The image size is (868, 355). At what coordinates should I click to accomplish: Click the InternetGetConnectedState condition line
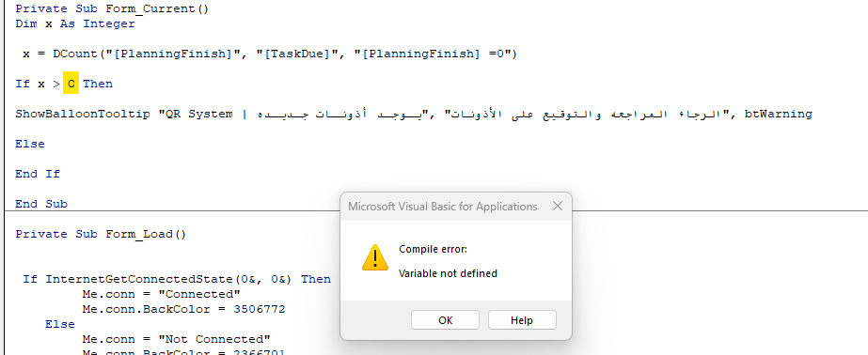coord(177,279)
